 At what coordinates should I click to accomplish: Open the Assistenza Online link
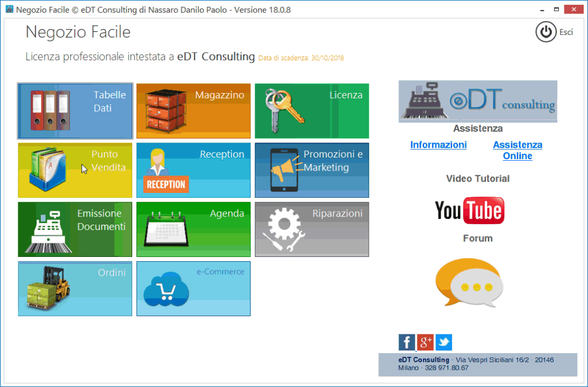coord(518,150)
